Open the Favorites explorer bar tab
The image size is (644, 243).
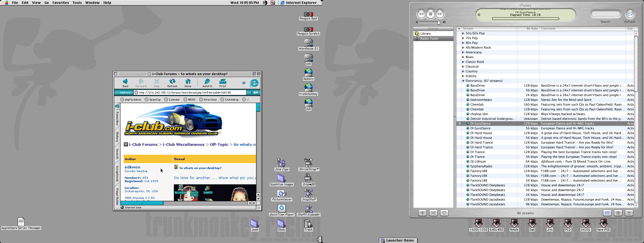tap(117, 118)
